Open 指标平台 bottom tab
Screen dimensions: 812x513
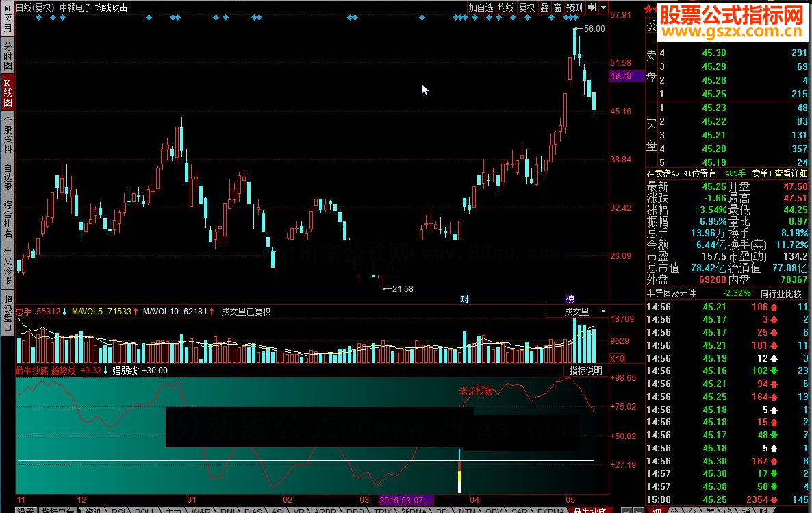(58, 510)
